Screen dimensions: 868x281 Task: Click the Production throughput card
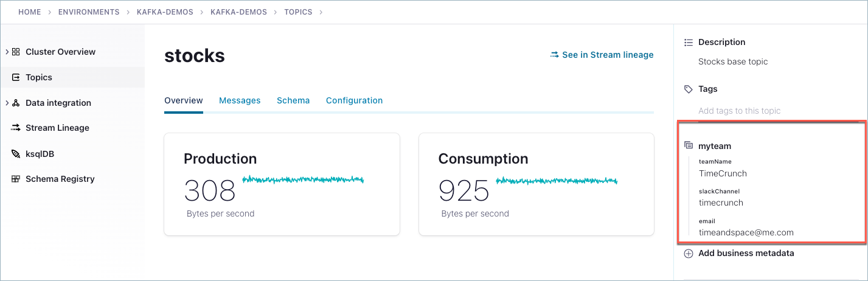282,184
